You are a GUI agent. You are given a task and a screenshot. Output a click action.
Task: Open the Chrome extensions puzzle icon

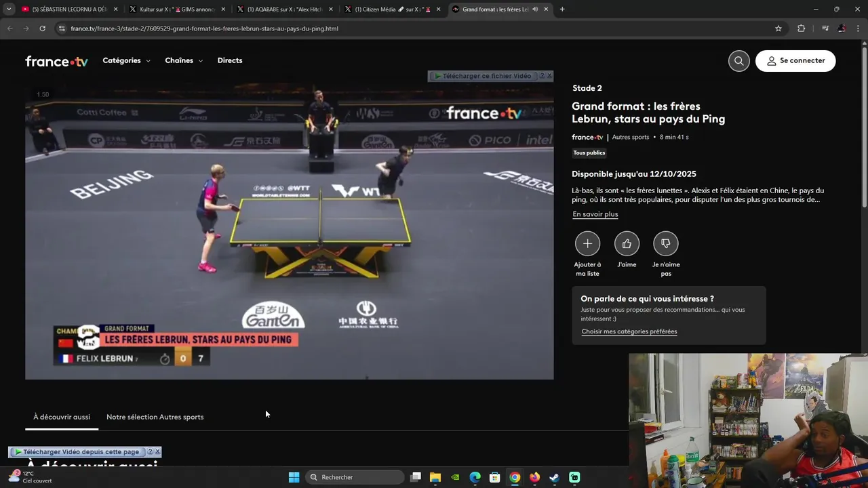802,28
